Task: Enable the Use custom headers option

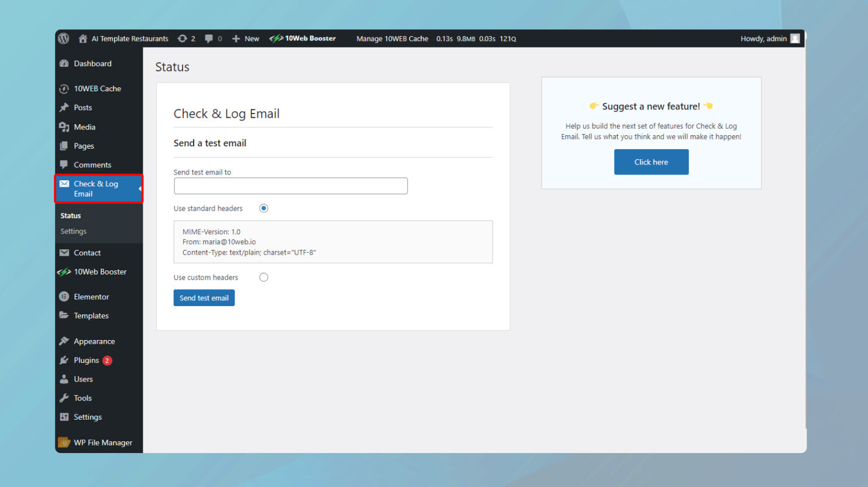Action: coord(263,277)
